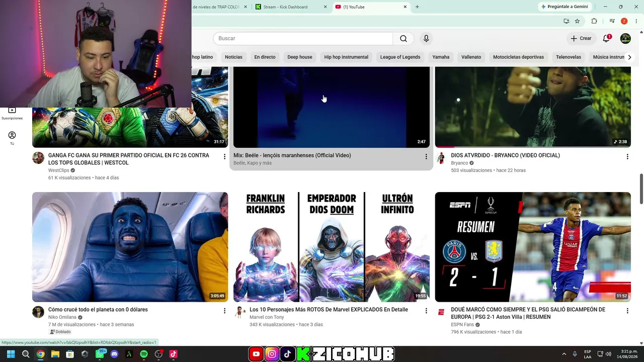This screenshot has height=362, width=644.
Task: Click the Niko Omilana channel avatar
Action: click(x=38, y=312)
